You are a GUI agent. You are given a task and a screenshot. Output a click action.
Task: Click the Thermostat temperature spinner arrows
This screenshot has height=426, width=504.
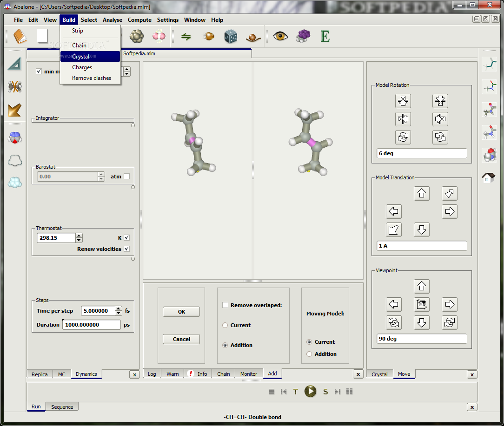click(79, 238)
